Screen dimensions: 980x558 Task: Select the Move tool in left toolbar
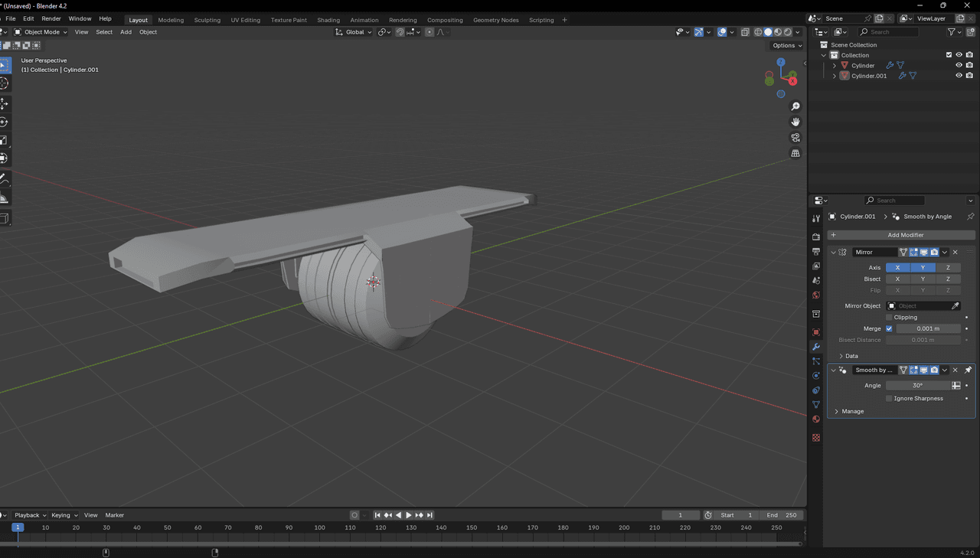point(4,103)
